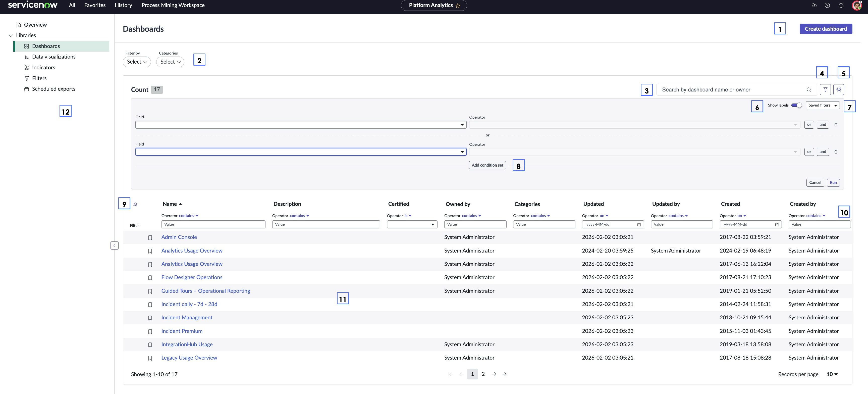This screenshot has height=394, width=868.
Task: Bookmark the IntegrationHub Usage dashboard
Action: [150, 345]
